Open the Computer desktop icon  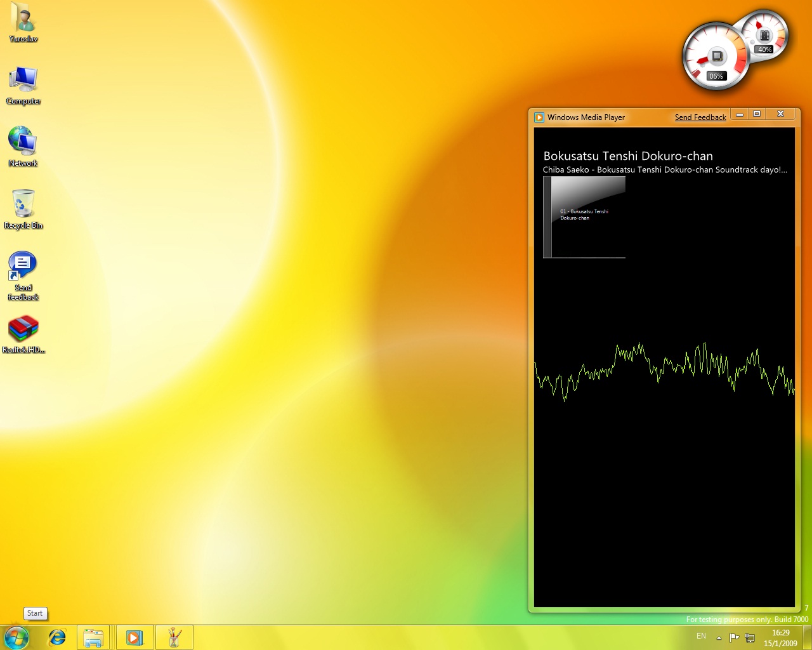coord(23,86)
